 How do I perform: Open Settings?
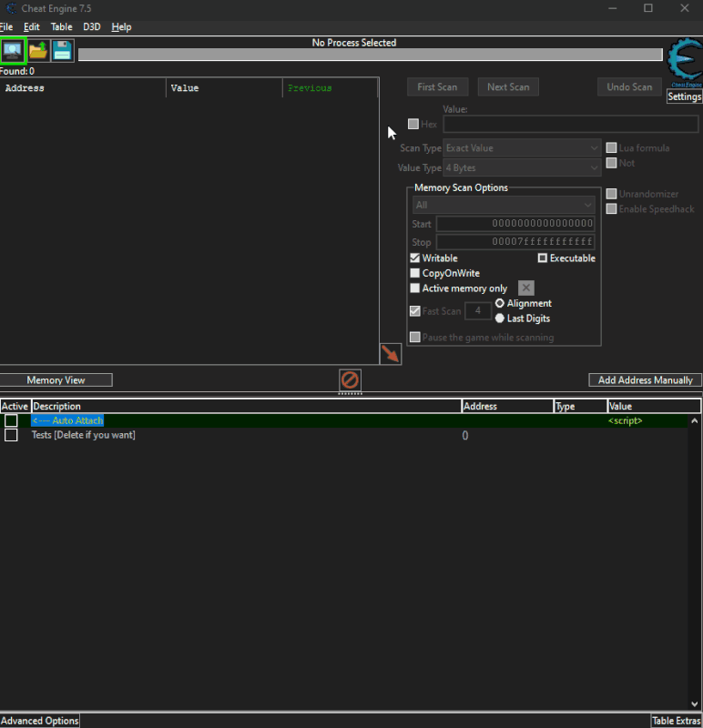point(685,96)
